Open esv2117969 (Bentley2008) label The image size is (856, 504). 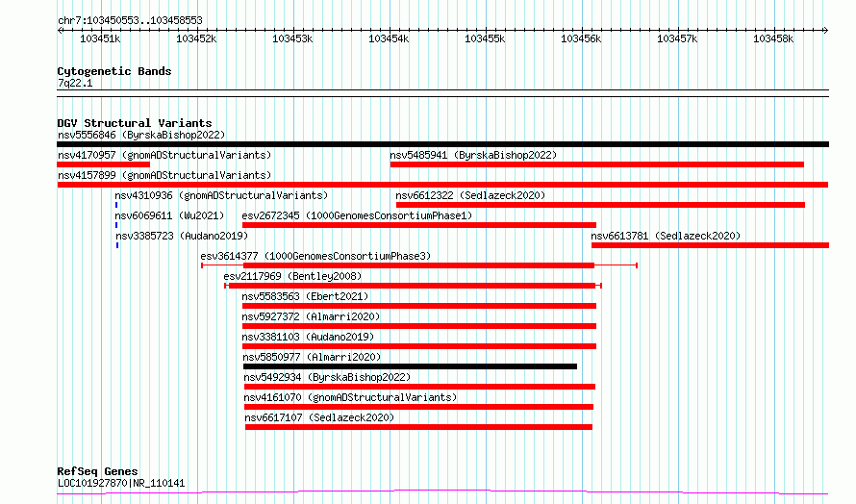tap(292, 276)
